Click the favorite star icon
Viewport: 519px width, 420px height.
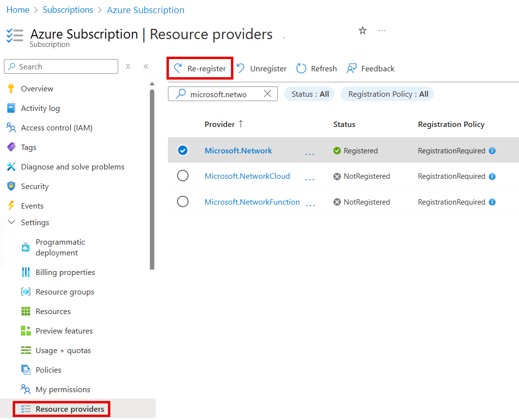click(x=362, y=30)
